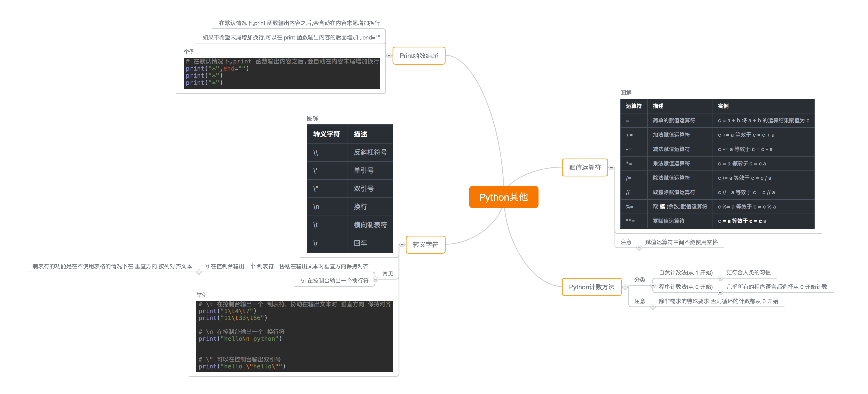This screenshot has height=394, width=868.
Task: Select the central Python其他 topic
Action: coord(503,197)
